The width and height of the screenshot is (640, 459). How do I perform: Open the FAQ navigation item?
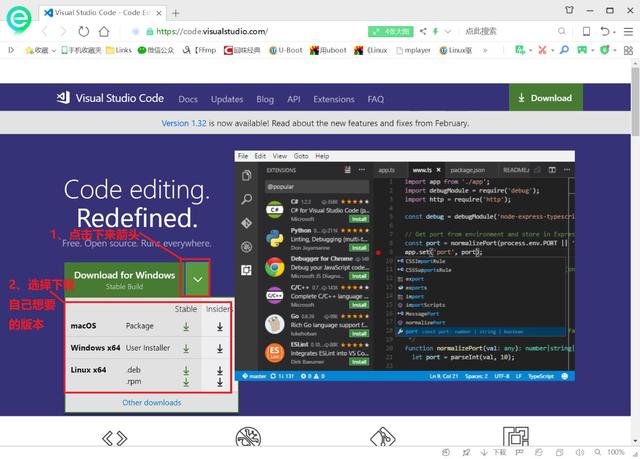tap(376, 99)
